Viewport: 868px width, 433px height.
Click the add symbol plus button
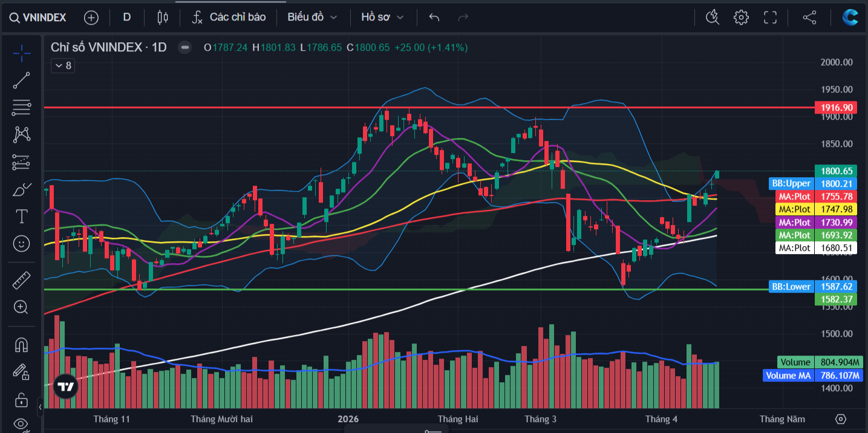click(x=91, y=18)
